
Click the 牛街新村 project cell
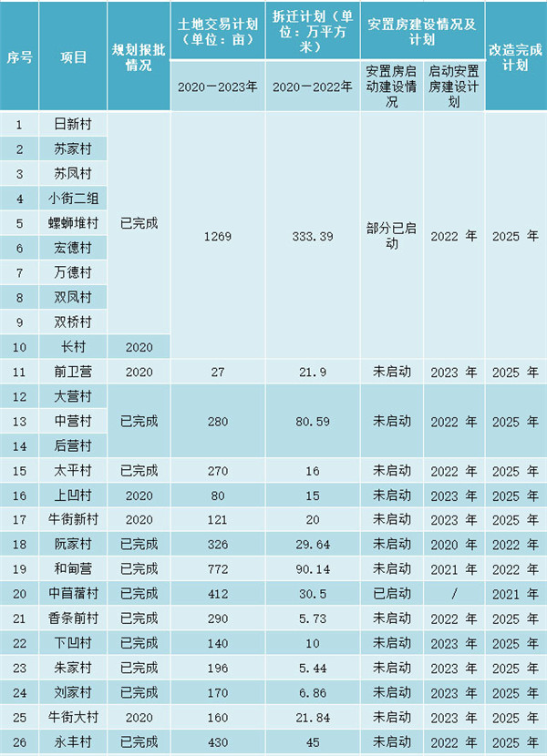click(x=73, y=519)
